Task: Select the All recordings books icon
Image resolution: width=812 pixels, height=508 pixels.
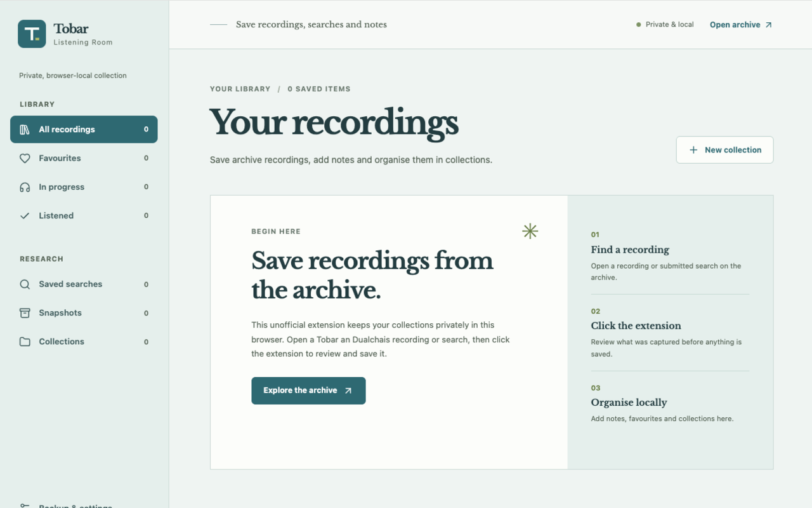Action: tap(25, 130)
